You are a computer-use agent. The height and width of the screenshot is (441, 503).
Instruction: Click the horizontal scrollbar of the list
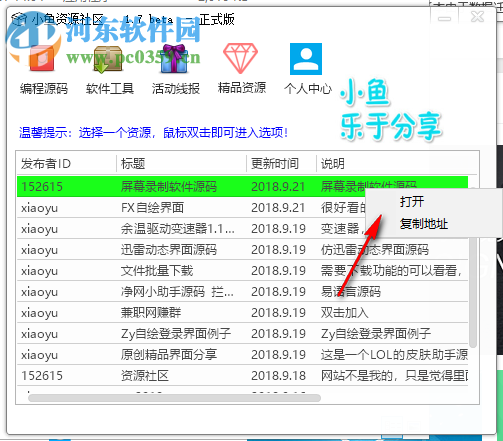[174, 398]
